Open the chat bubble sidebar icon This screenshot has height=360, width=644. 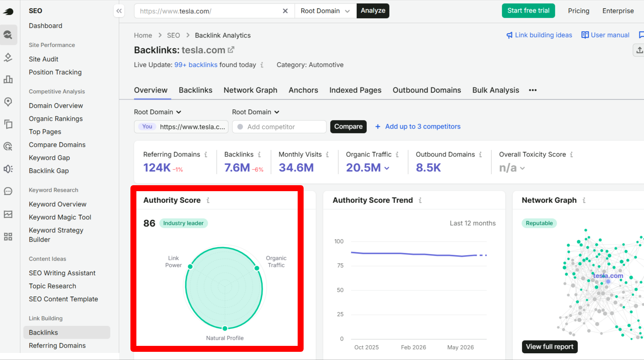[8, 191]
